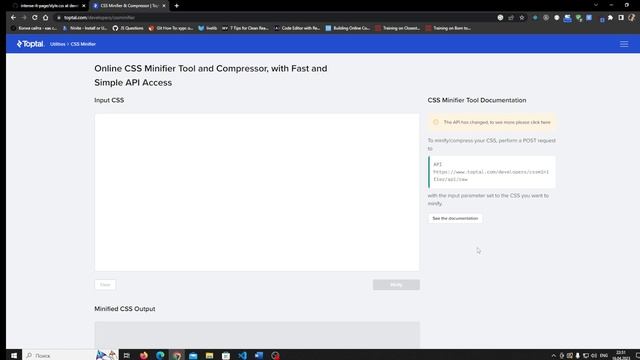Image resolution: width=640 pixels, height=360 pixels.
Task: Open the 7 Tips for Clean Rea... bookmark
Action: tap(245, 28)
